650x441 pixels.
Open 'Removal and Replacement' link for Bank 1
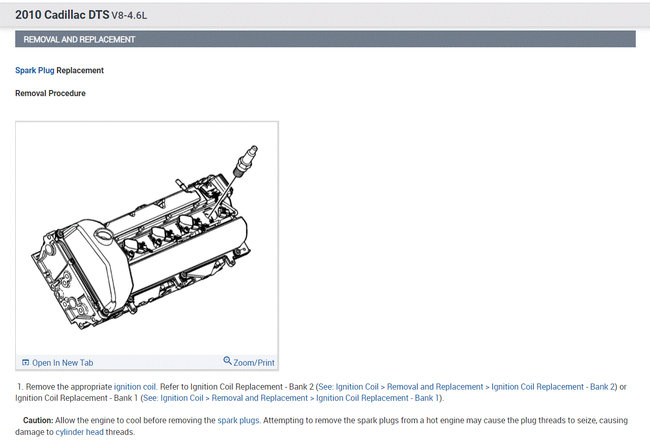pyautogui.click(x=260, y=398)
